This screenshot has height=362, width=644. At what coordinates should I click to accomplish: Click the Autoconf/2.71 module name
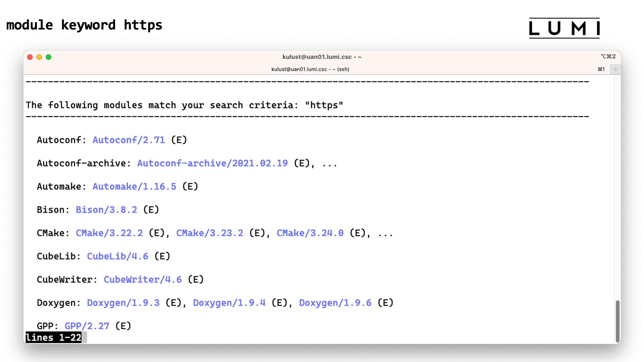click(x=129, y=140)
